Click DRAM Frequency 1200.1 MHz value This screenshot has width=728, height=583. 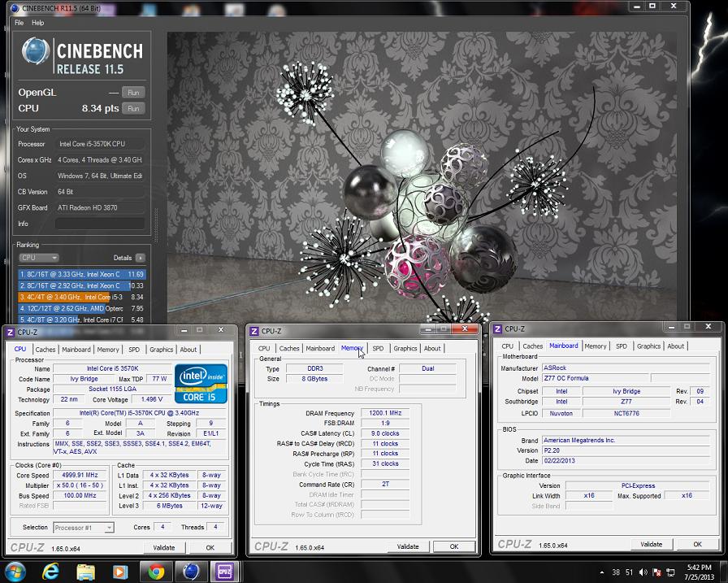coord(385,413)
